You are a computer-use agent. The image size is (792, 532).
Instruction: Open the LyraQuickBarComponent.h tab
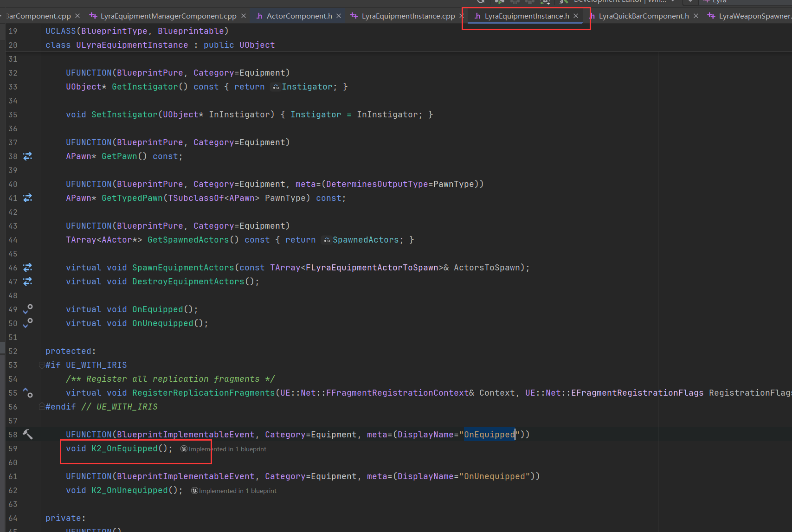(643, 16)
